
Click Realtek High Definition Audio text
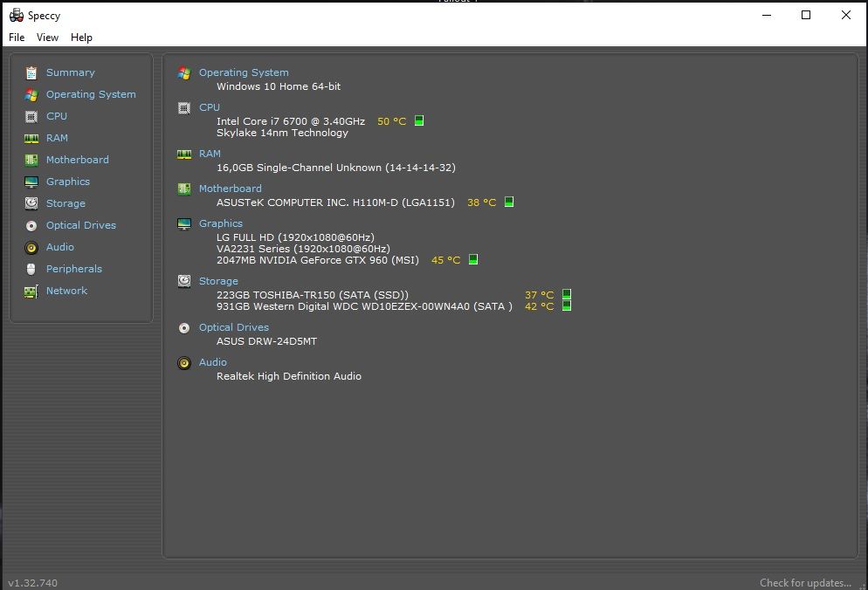tap(289, 376)
